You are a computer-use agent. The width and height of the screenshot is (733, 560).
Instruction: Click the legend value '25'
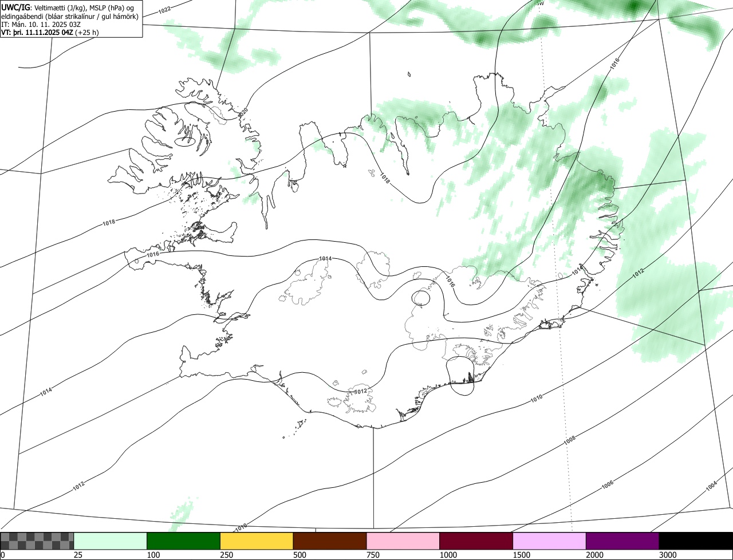pos(78,555)
